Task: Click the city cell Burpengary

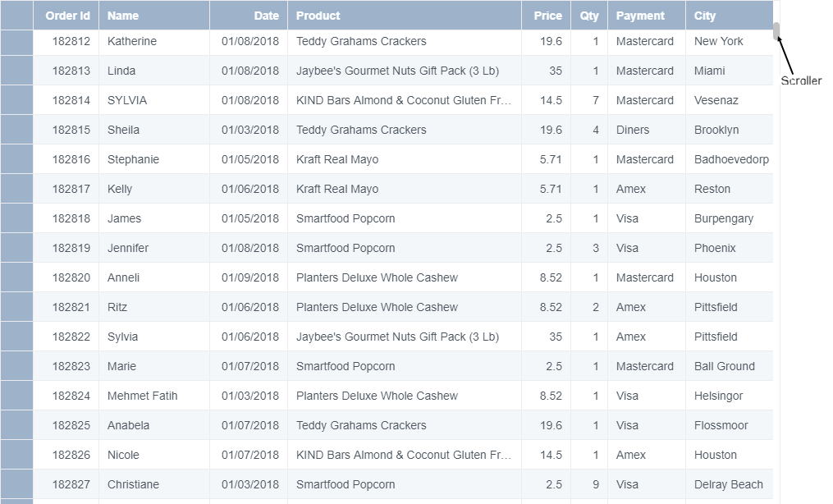Action: click(730, 219)
